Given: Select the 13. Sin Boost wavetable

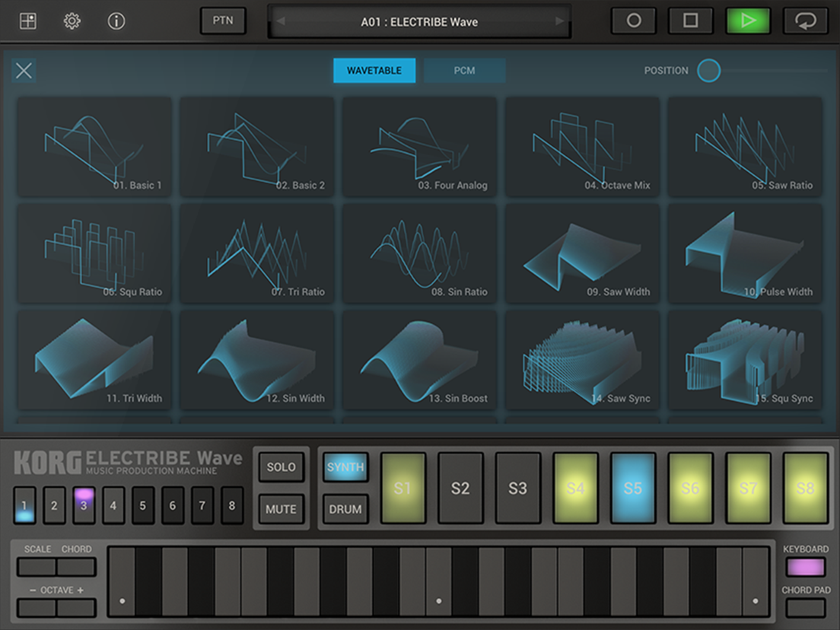Looking at the screenshot, I should pyautogui.click(x=419, y=360).
